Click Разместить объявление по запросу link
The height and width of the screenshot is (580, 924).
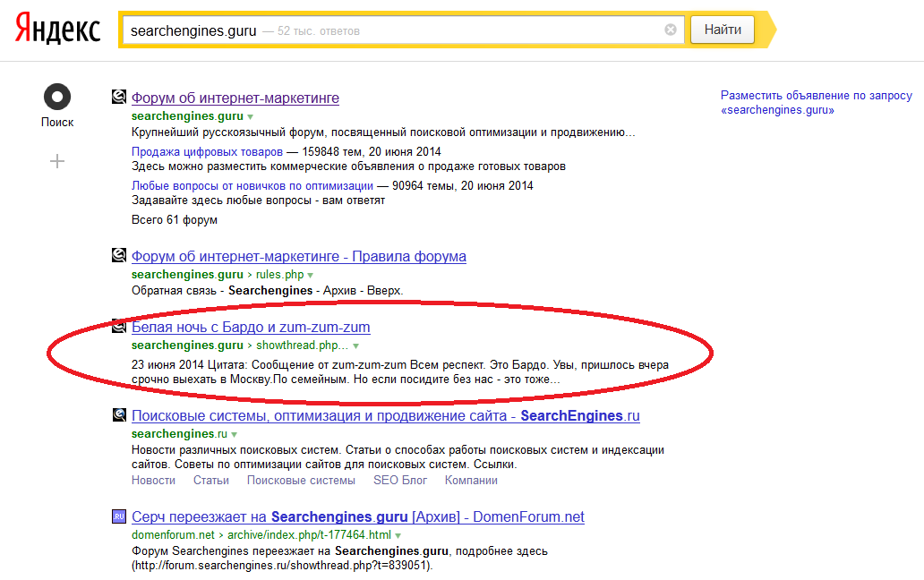click(x=817, y=102)
